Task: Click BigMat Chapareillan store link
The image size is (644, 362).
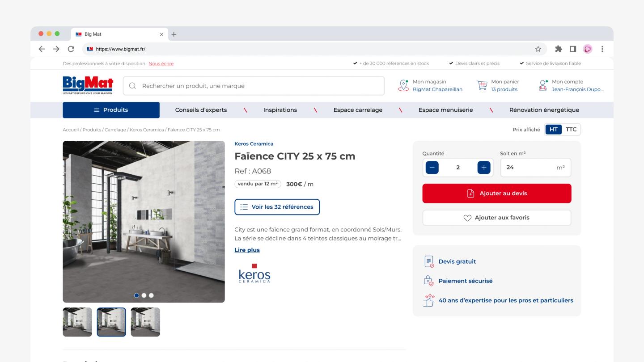Action: coord(437,89)
